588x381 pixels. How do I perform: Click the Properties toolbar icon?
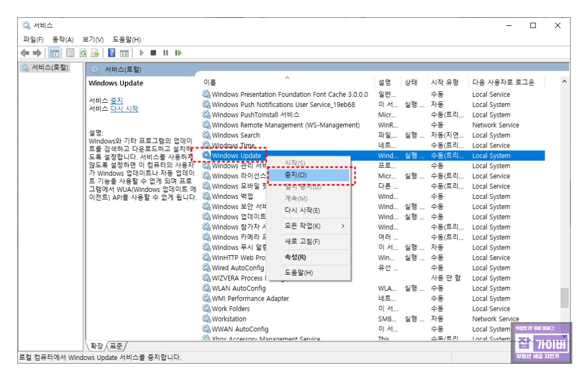click(x=70, y=53)
